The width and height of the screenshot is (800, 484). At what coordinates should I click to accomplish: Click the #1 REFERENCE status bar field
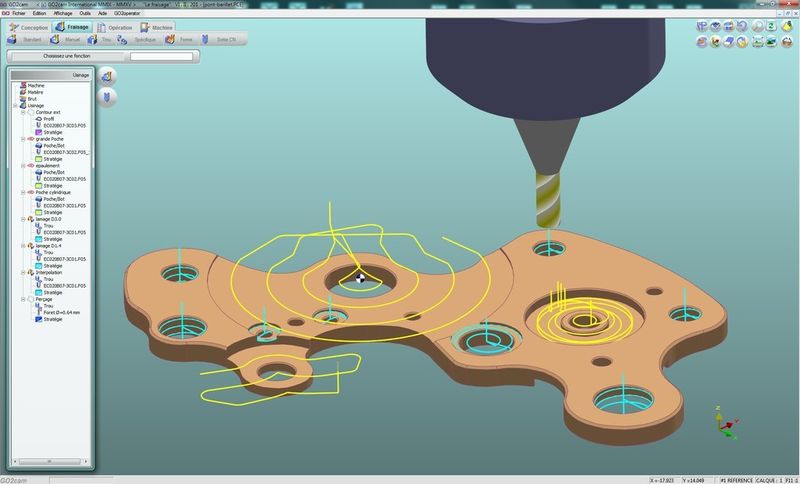pyautogui.click(x=736, y=480)
